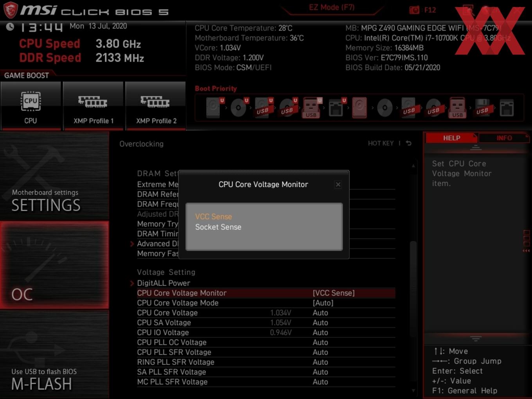Click the CPU Core Temperature 28°C reading
532x399 pixels.
(x=243, y=28)
